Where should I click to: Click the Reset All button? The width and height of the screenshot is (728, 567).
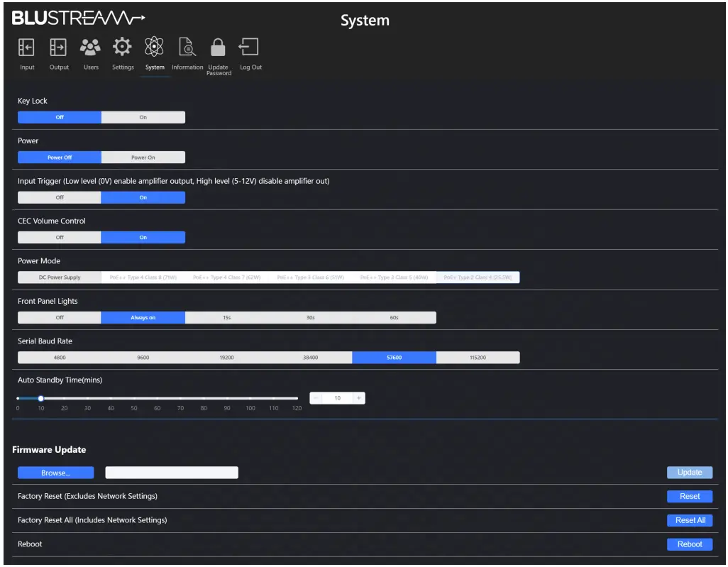pyautogui.click(x=690, y=521)
